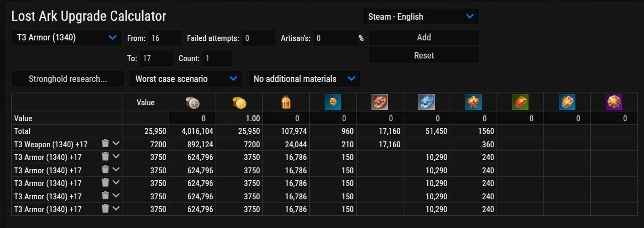Delete the T3 Weapon (1340) +17 row
The image size is (644, 228).
(x=105, y=143)
